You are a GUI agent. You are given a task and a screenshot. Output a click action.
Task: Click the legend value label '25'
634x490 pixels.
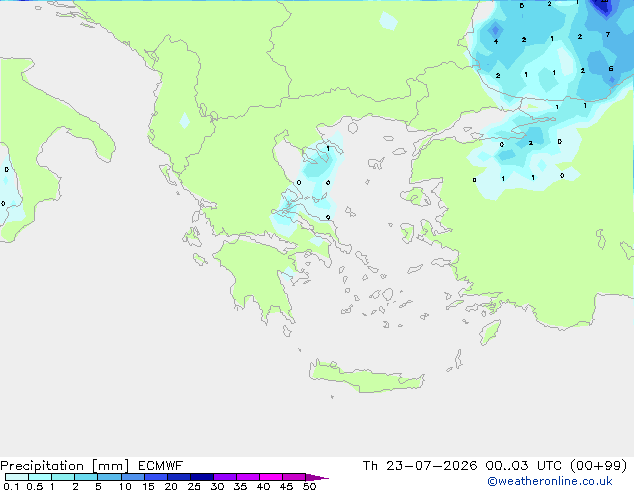(x=194, y=486)
